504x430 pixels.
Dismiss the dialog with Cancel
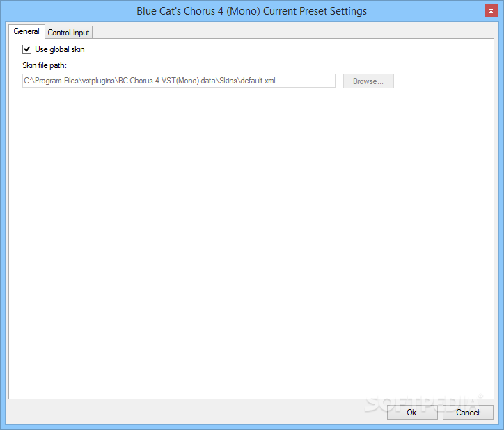click(x=468, y=413)
